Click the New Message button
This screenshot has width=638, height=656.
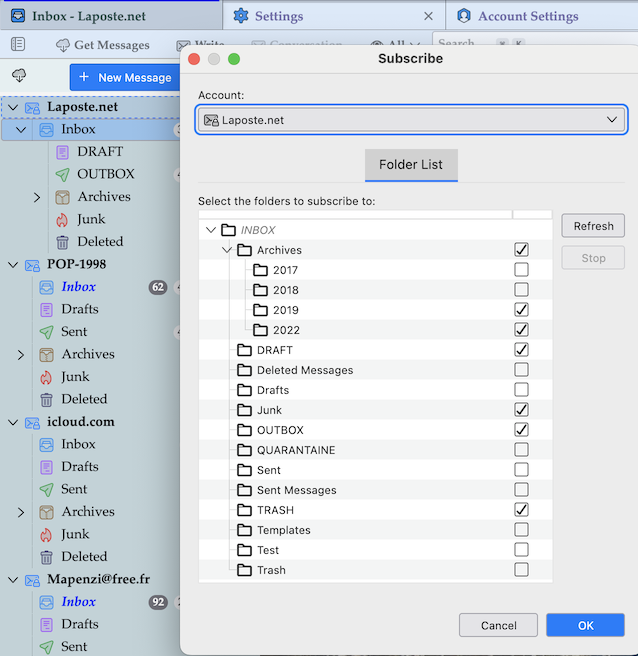(x=124, y=77)
